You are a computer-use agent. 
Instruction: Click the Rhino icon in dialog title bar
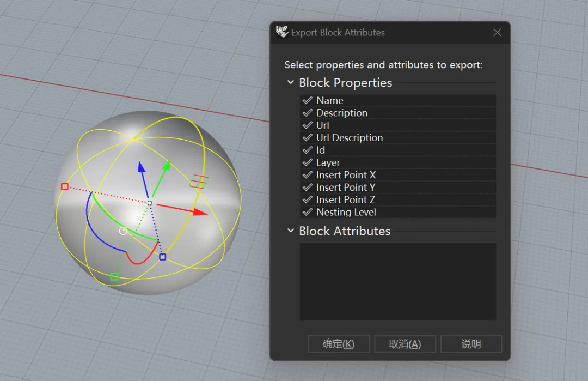pos(282,32)
